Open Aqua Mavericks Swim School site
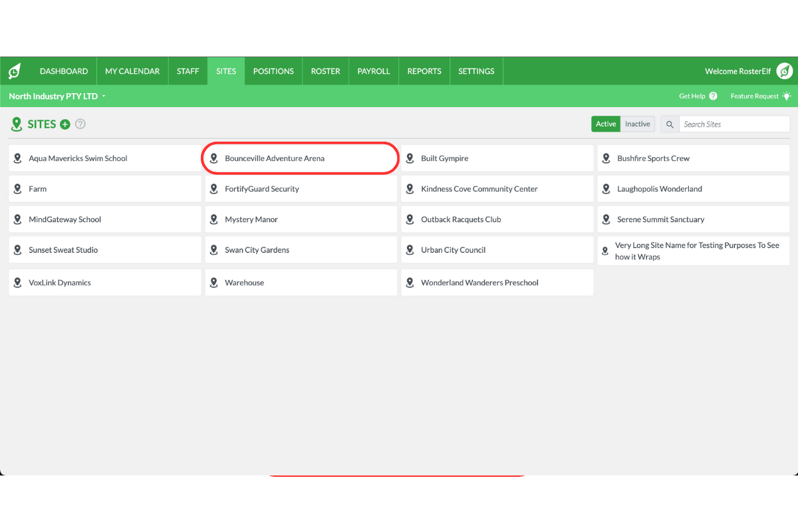 pyautogui.click(x=105, y=158)
